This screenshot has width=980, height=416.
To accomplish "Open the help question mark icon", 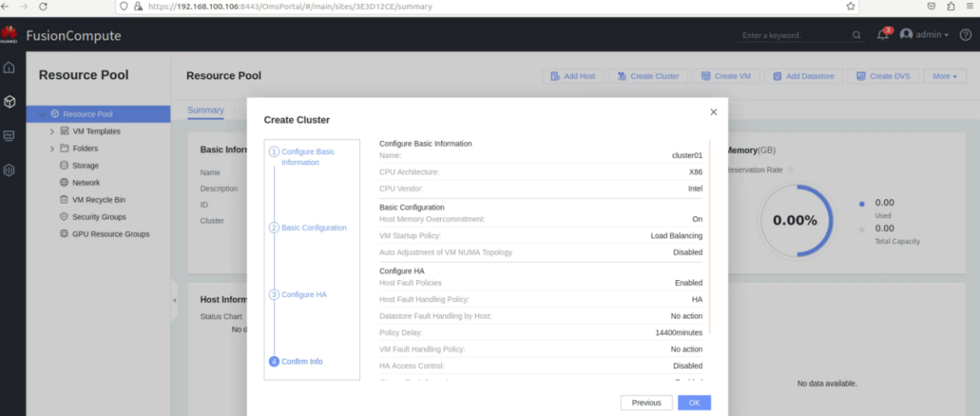I will [x=965, y=35].
